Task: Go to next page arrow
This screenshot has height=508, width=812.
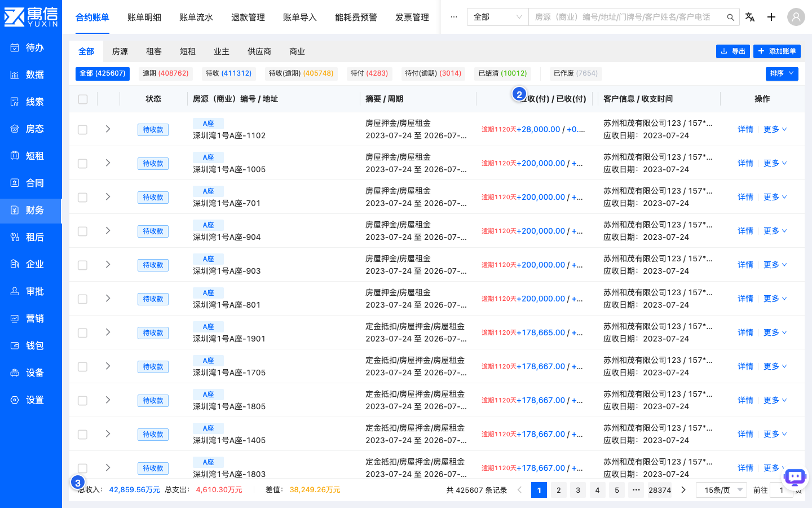Action: pos(683,490)
